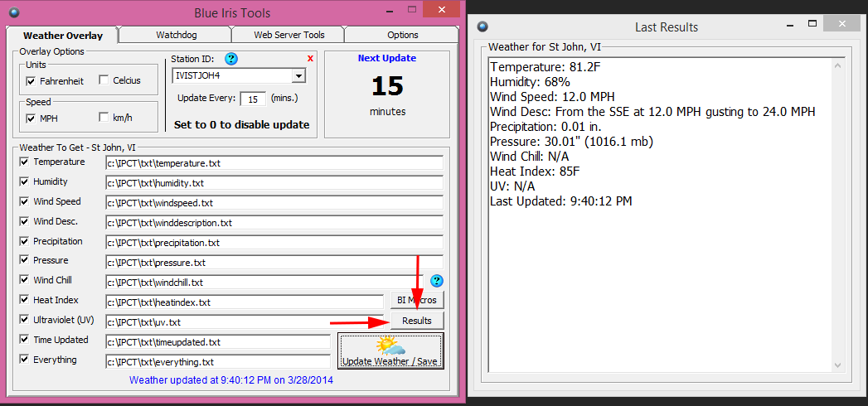Click the Station ID help icon
868x406 pixels.
tap(231, 59)
